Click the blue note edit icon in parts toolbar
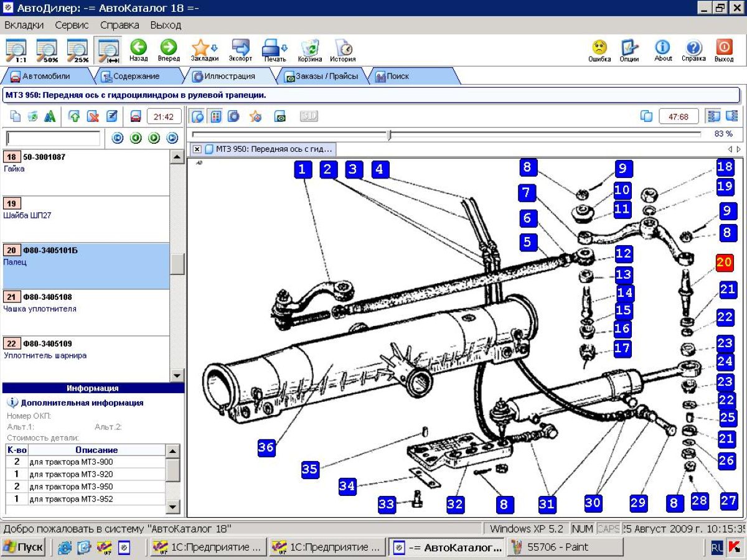747x560 pixels. (x=112, y=117)
